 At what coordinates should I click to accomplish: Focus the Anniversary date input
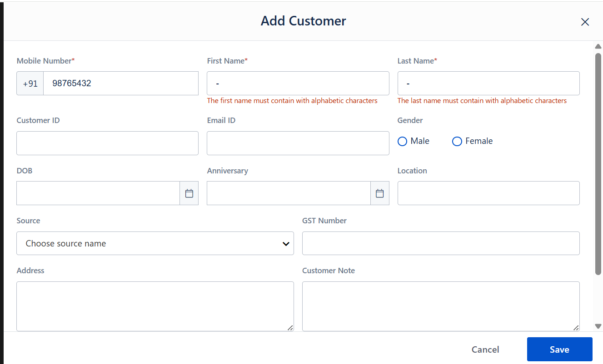[x=289, y=193]
